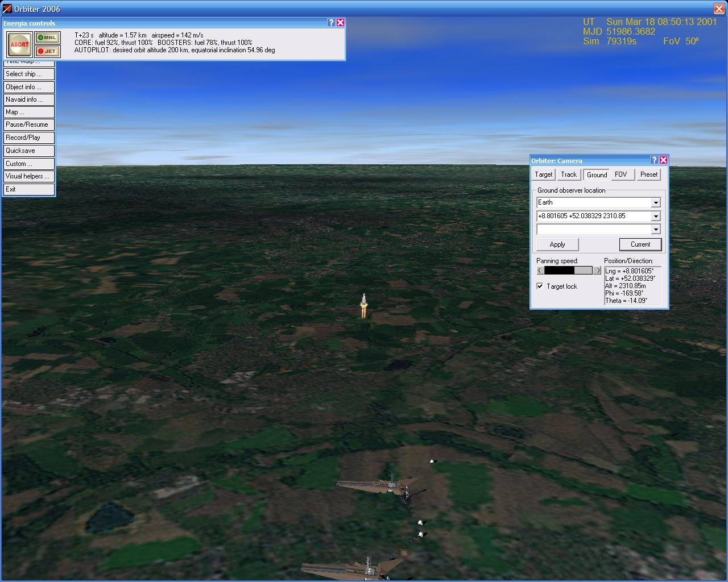Click the Lat = +52.038329° readout
Screen dimensions: 728x582
[630, 278]
